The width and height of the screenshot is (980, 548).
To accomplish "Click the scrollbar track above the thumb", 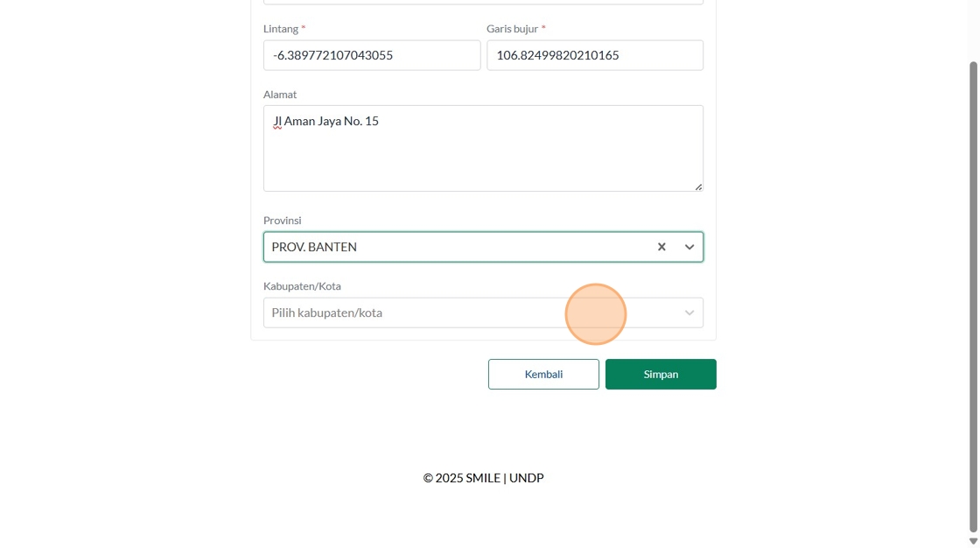I will pyautogui.click(x=973, y=31).
